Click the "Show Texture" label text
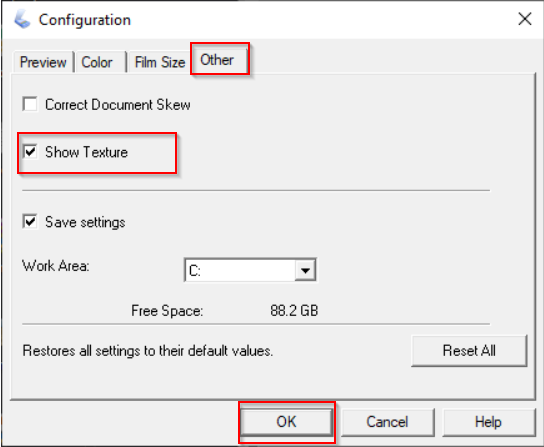 coord(86,152)
